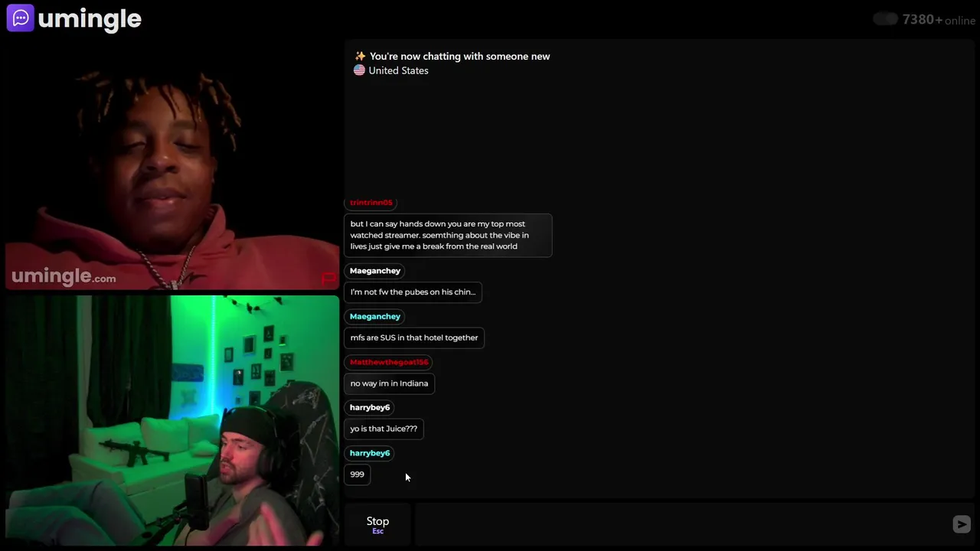
Task: Open the trintrinn05 username tag
Action: coord(371,203)
